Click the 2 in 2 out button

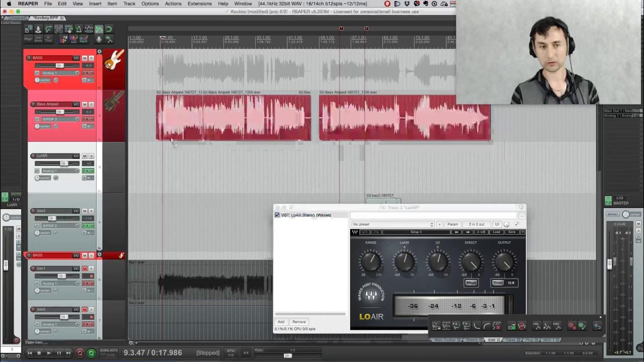coord(476,224)
